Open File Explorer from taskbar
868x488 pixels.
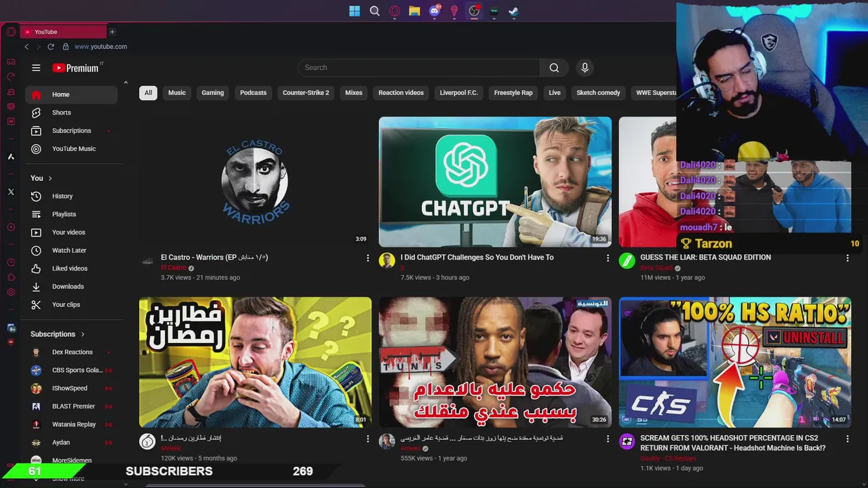point(414,11)
